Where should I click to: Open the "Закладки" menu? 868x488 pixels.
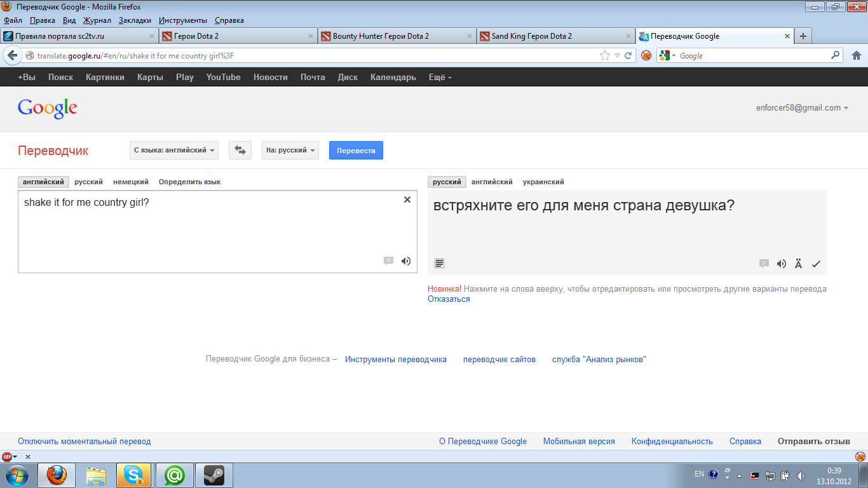[x=135, y=20]
